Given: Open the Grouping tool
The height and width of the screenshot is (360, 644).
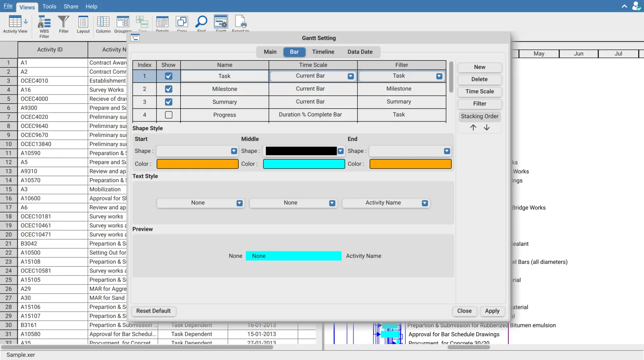Looking at the screenshot, I should [123, 24].
